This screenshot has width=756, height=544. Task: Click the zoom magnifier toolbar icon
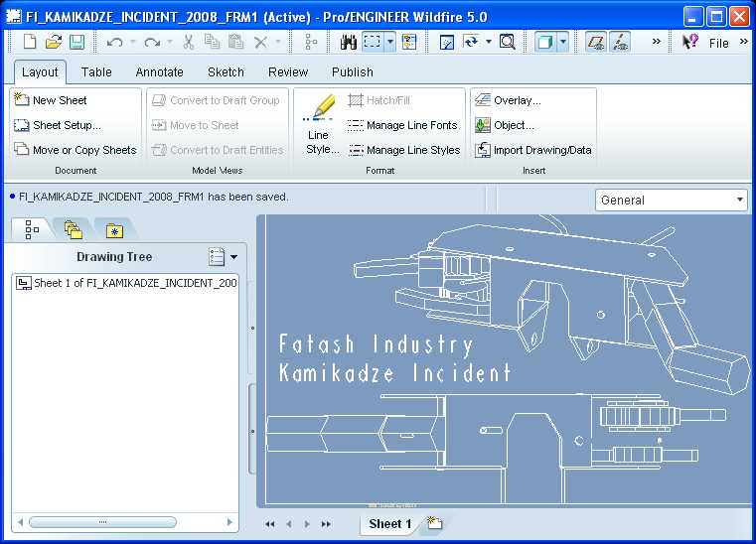[507, 42]
